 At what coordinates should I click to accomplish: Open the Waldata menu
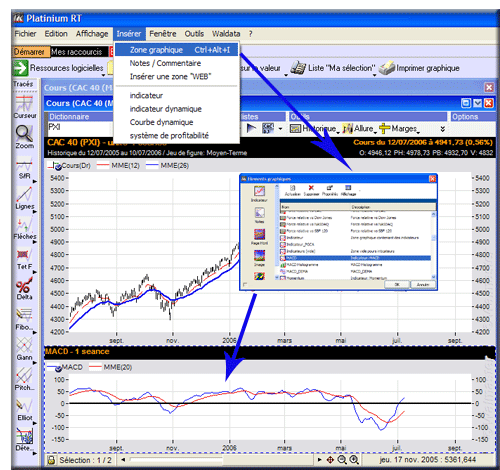(x=226, y=34)
